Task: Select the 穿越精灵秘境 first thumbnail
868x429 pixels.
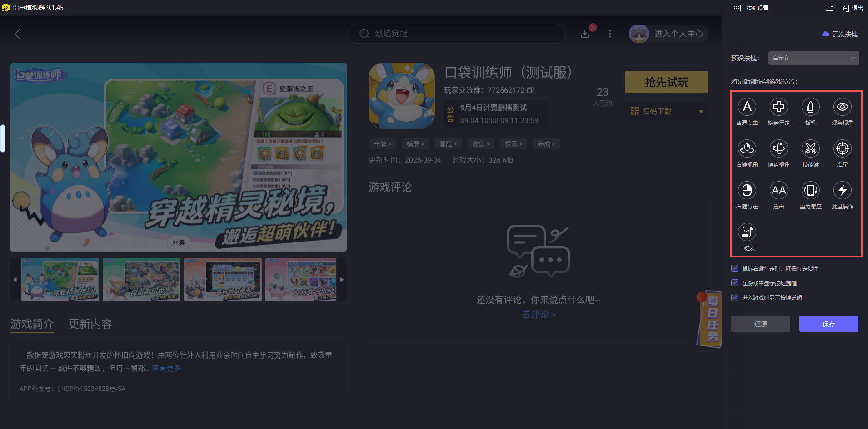Action: click(60, 280)
